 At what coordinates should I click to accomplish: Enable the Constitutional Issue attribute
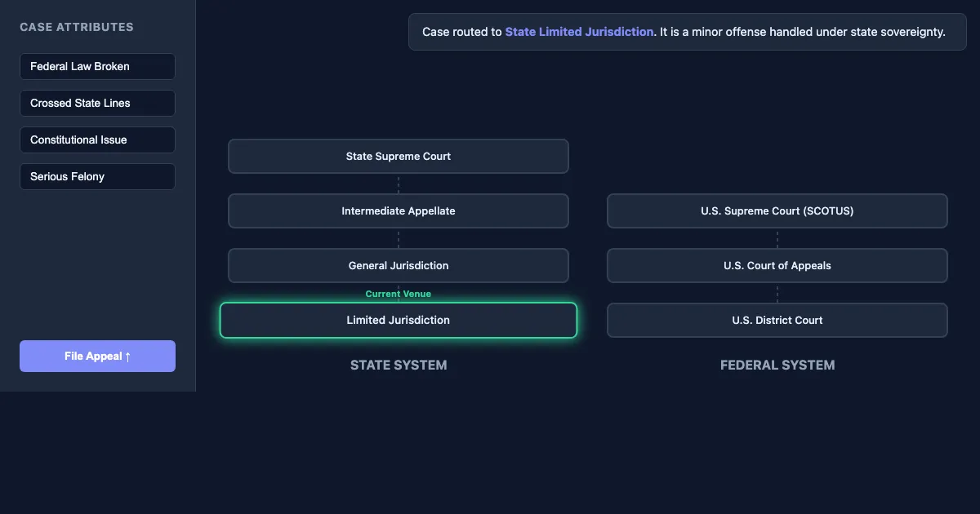(x=97, y=140)
